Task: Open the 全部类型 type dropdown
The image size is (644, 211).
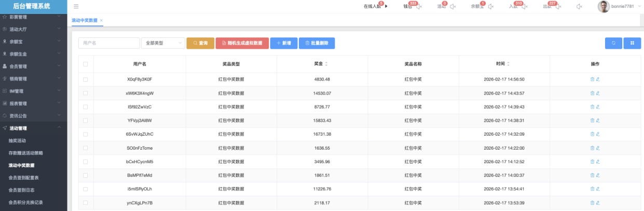Action: (163, 43)
